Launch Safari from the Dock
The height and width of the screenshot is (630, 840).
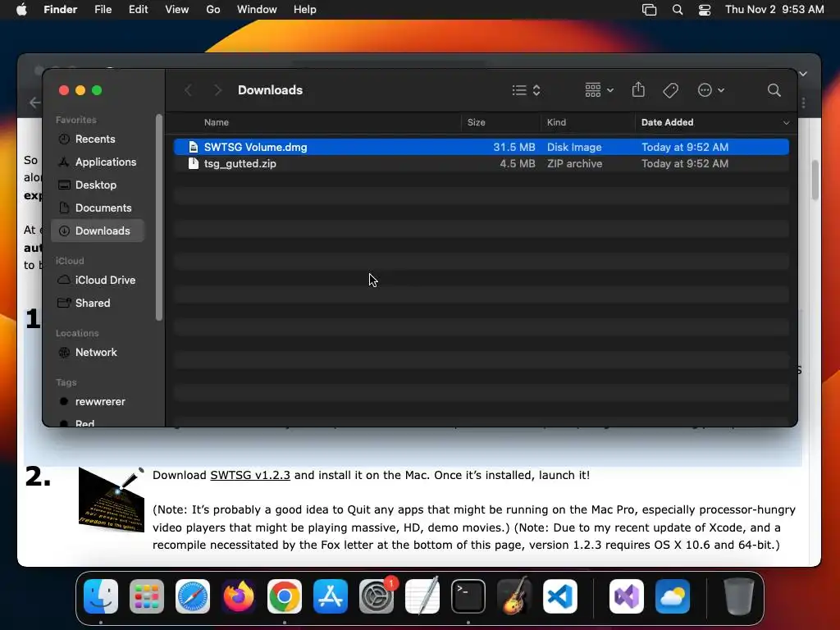193,596
